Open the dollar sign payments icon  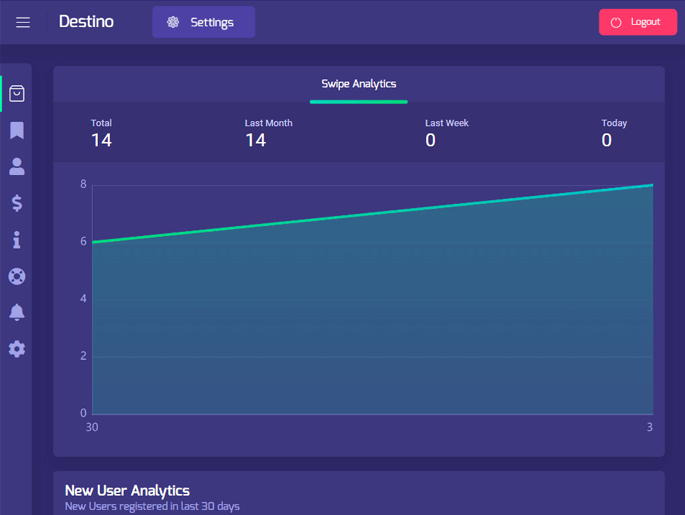17,203
